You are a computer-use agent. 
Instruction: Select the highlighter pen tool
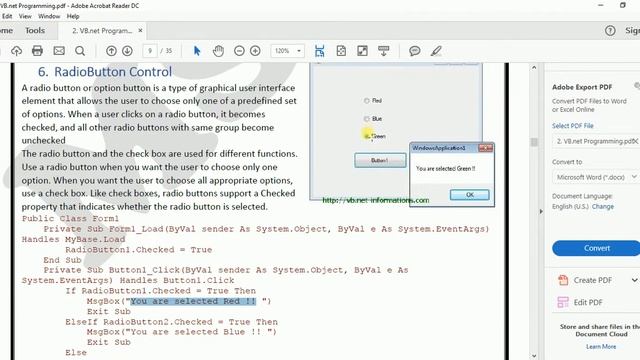(x=436, y=51)
